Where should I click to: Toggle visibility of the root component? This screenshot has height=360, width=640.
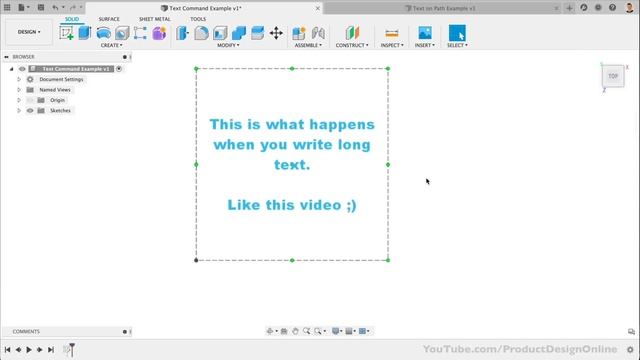click(22, 69)
